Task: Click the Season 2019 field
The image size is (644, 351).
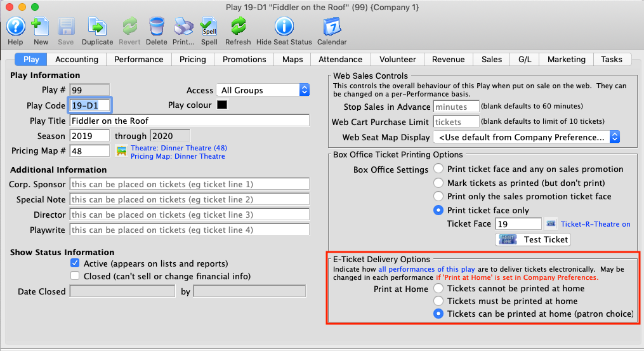Action: (89, 136)
